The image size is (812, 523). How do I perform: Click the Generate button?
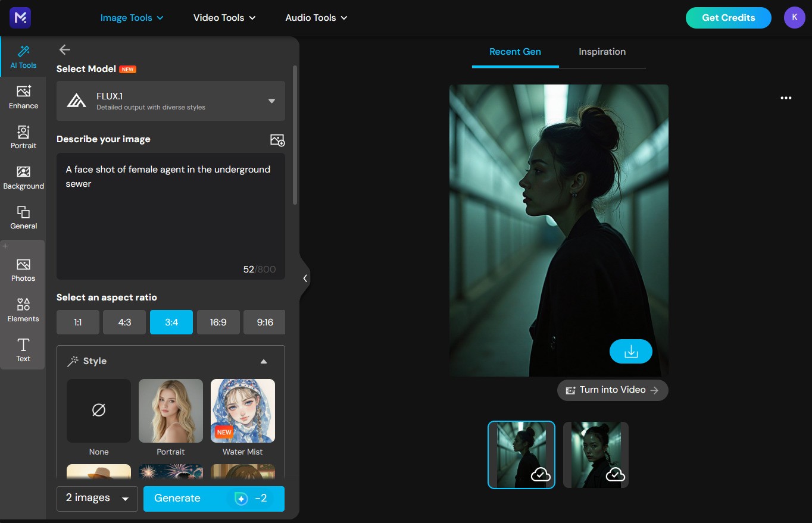point(214,499)
